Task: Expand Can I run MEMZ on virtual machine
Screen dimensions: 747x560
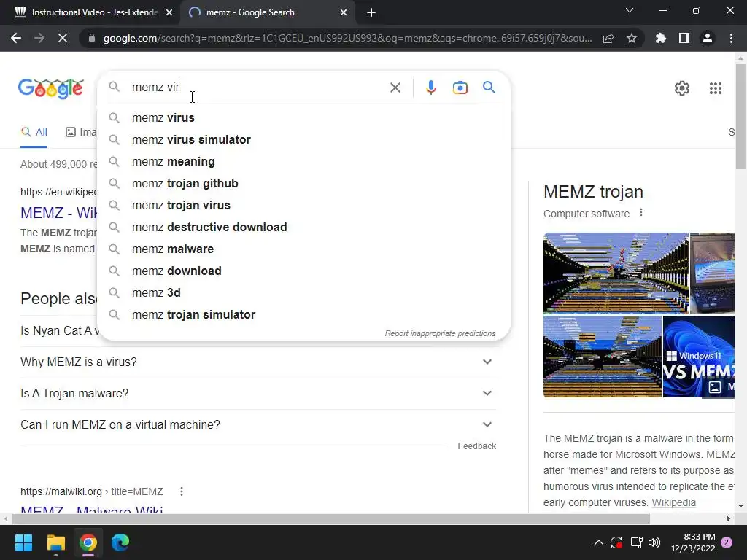Action: pyautogui.click(x=258, y=425)
